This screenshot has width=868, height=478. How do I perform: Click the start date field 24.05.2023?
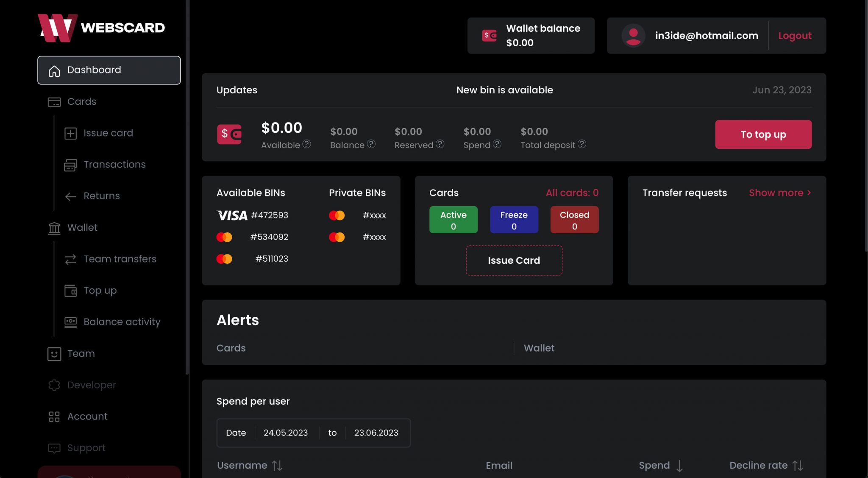(286, 433)
